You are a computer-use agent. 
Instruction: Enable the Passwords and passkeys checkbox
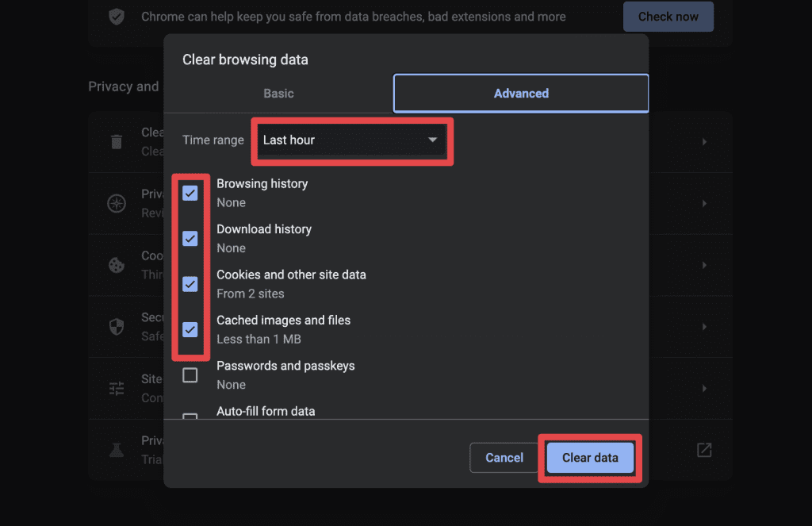(190, 375)
